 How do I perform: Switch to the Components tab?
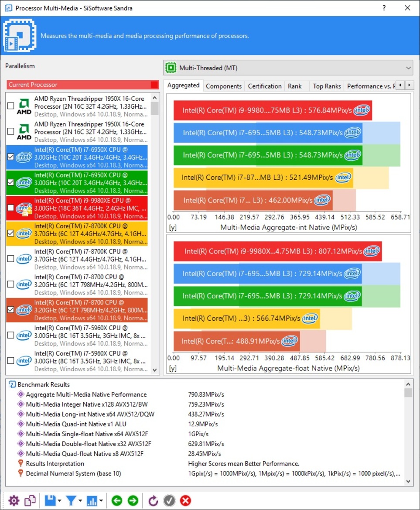pos(224,86)
